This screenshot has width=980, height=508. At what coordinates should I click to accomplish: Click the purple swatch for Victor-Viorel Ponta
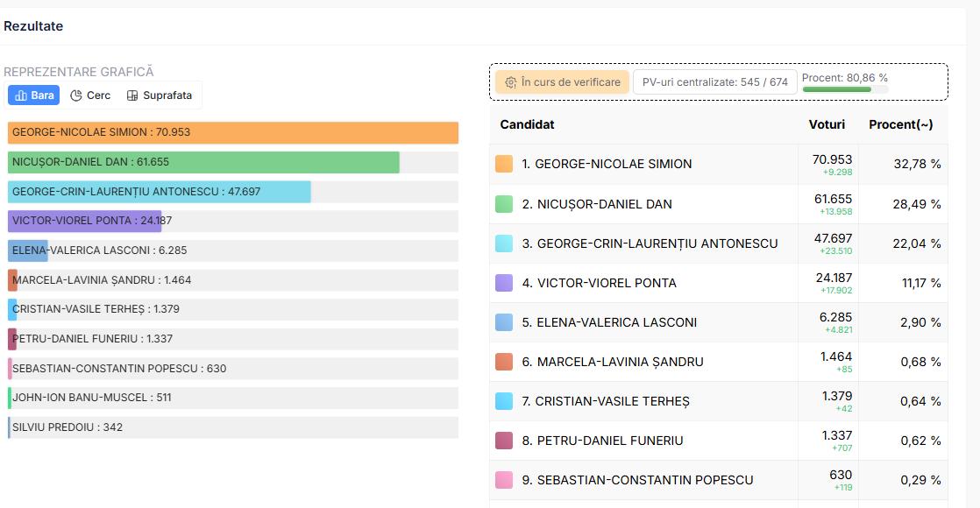[504, 283]
